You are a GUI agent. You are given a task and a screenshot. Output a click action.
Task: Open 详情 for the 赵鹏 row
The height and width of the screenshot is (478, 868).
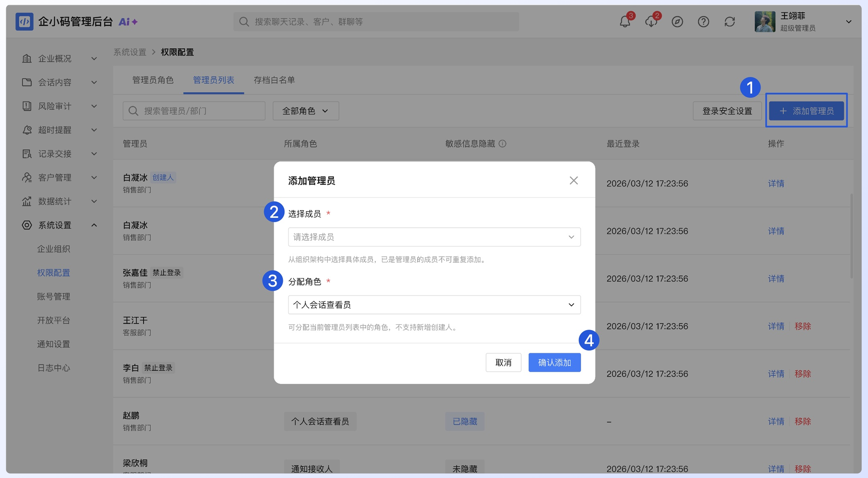(x=776, y=421)
